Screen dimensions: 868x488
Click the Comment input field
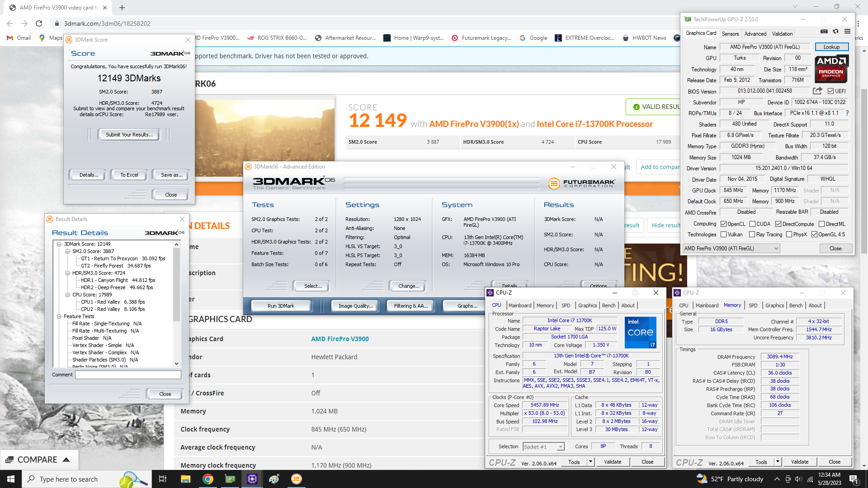point(128,375)
